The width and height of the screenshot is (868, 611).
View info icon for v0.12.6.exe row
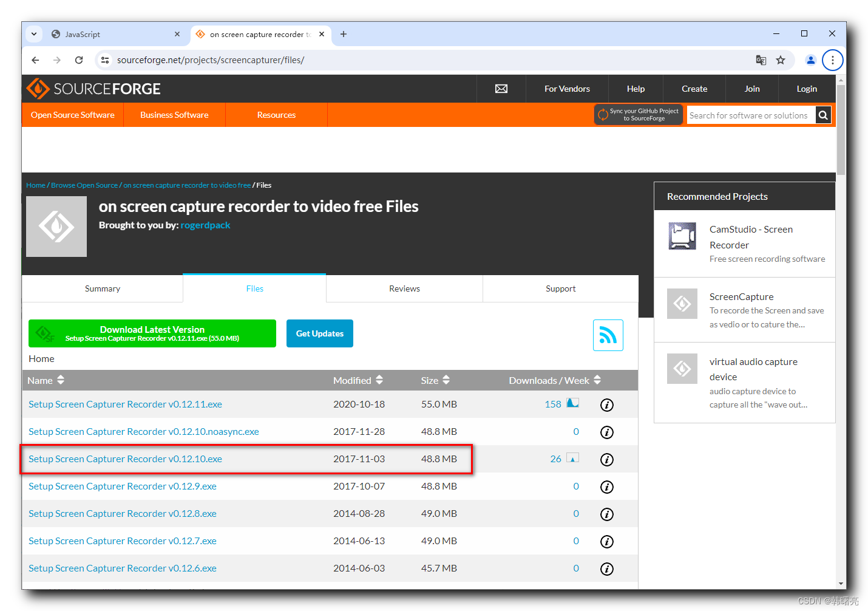click(607, 569)
